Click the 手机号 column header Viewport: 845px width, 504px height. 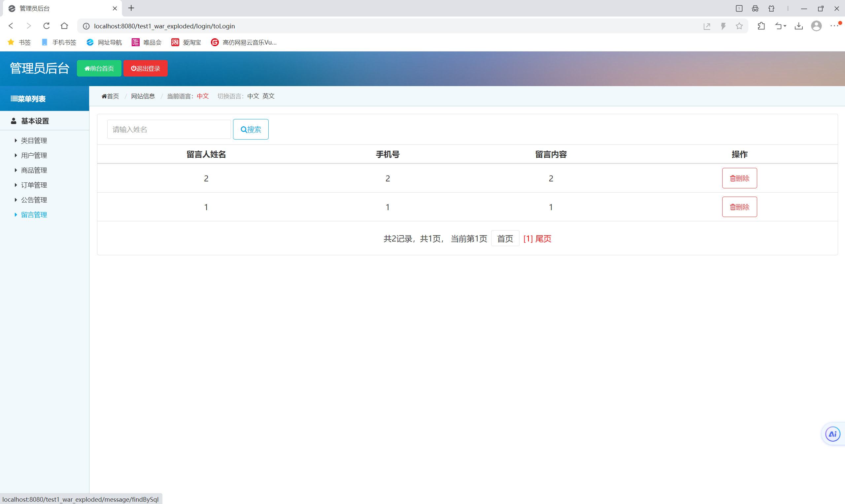pos(388,154)
